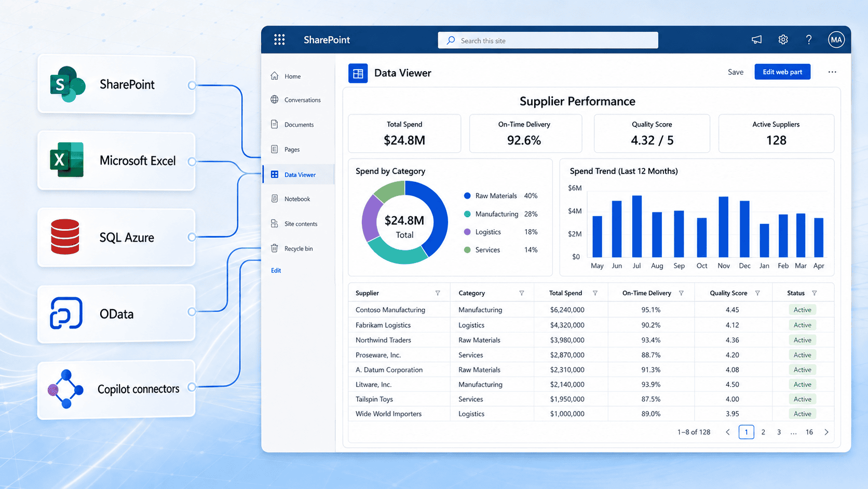Image resolution: width=868 pixels, height=489 pixels.
Task: Click the Recycle bin trash icon
Action: click(x=275, y=248)
